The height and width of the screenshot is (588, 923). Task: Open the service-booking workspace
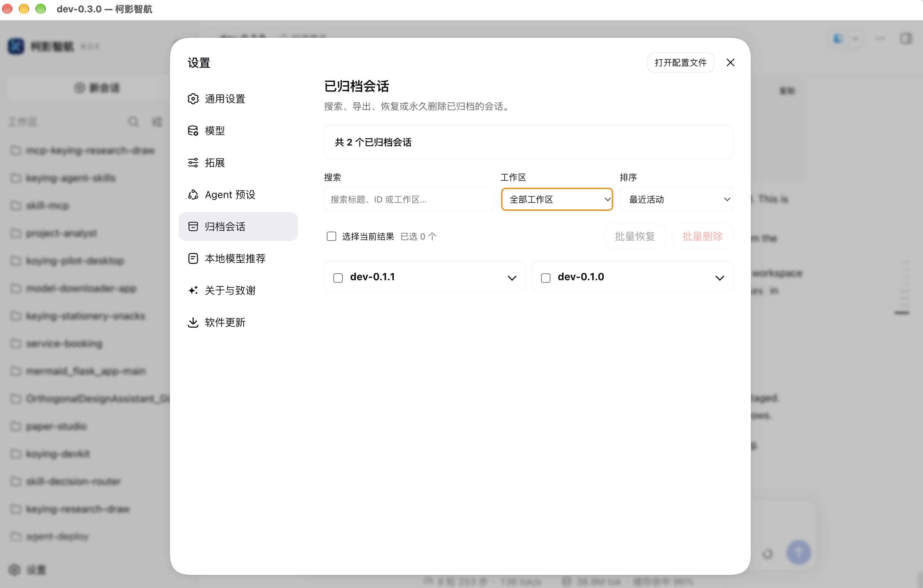(x=64, y=344)
